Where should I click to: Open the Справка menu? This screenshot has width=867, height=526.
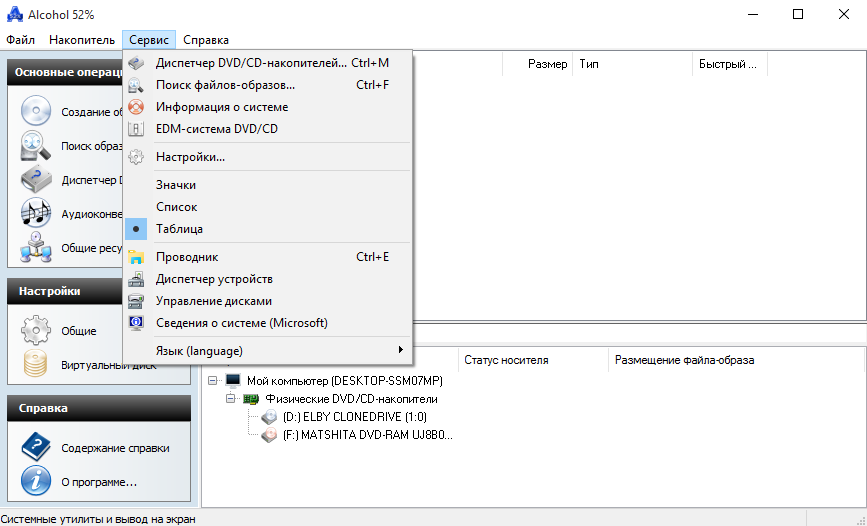[206, 40]
